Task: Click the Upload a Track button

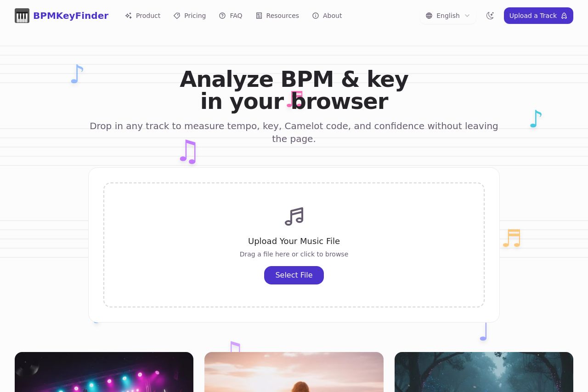Action: point(538,16)
